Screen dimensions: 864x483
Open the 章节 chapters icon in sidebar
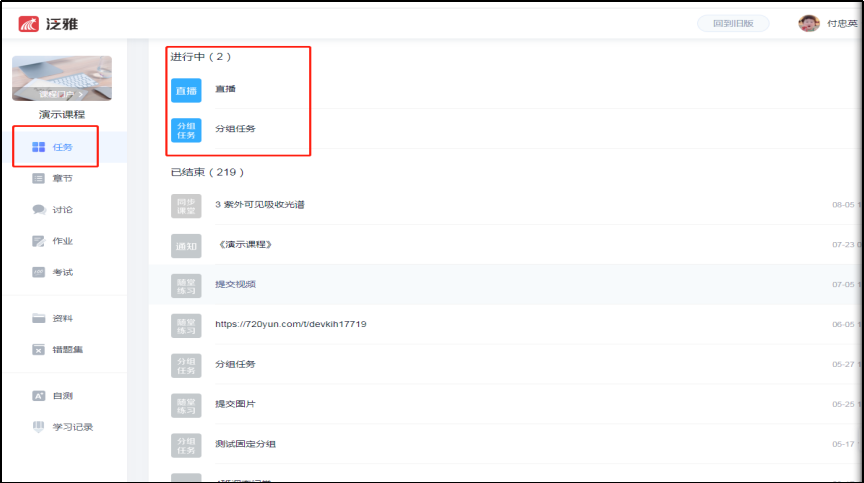click(39, 178)
